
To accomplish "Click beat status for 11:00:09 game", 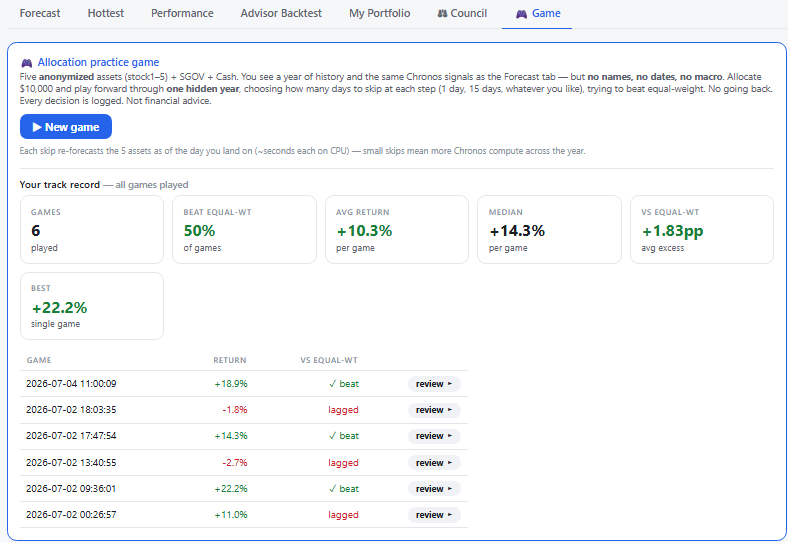I will [x=344, y=384].
